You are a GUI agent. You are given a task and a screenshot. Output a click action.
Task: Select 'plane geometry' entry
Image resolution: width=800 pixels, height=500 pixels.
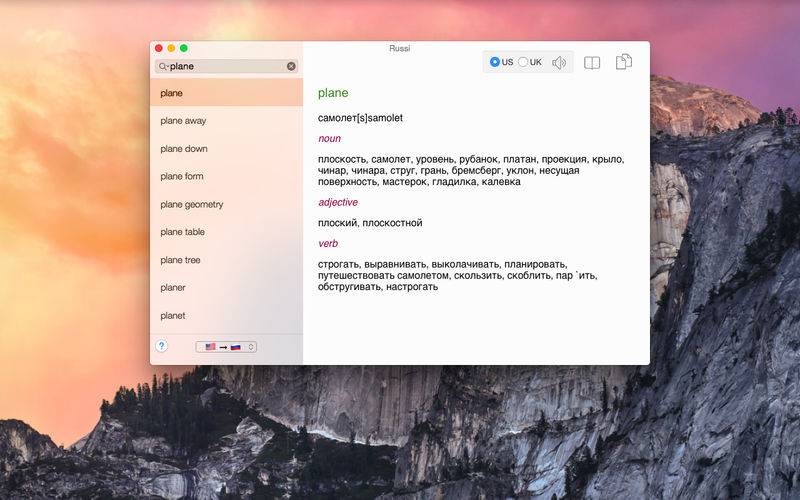pyautogui.click(x=227, y=204)
